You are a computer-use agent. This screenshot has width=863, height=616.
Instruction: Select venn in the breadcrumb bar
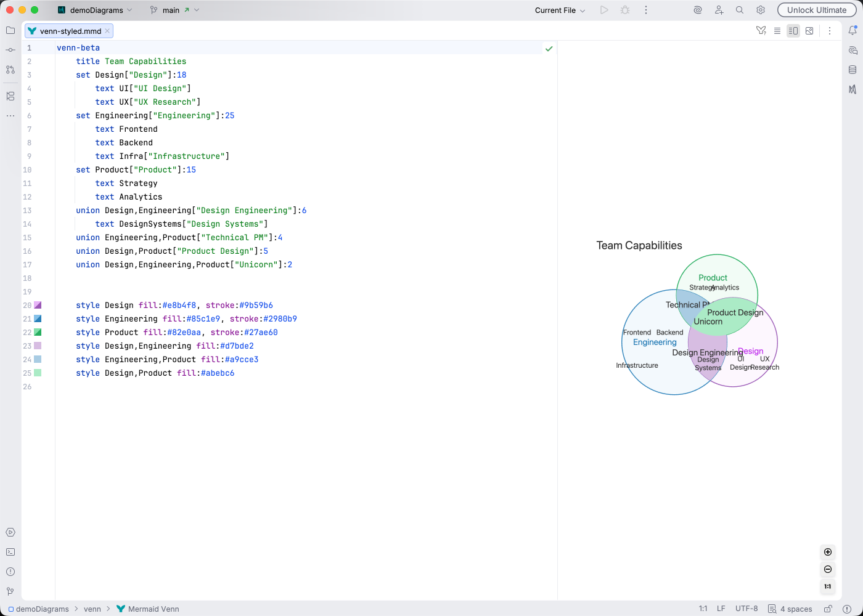(92, 609)
